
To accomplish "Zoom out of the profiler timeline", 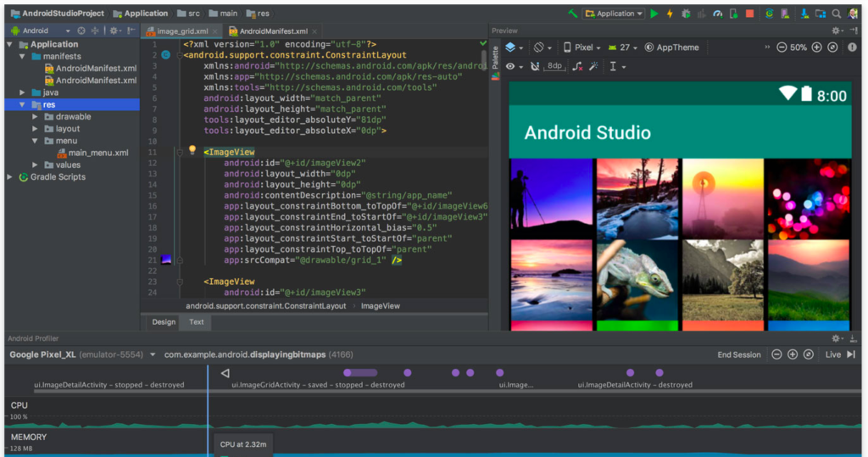I will click(x=776, y=354).
